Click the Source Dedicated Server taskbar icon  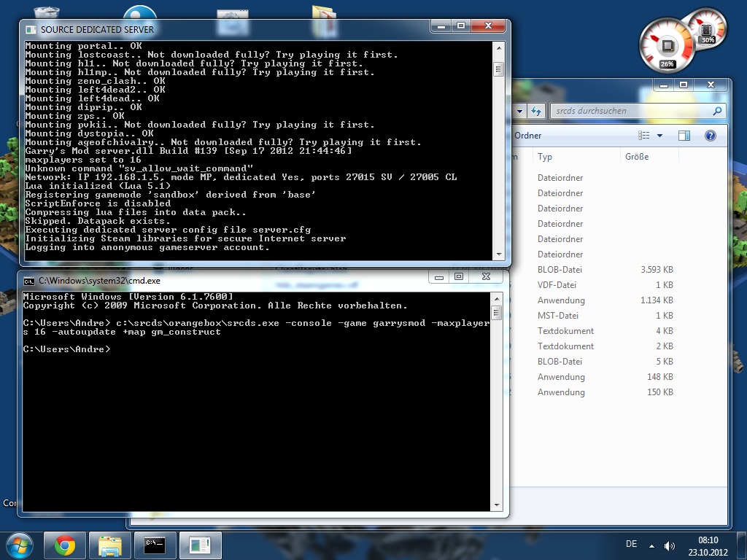199,545
